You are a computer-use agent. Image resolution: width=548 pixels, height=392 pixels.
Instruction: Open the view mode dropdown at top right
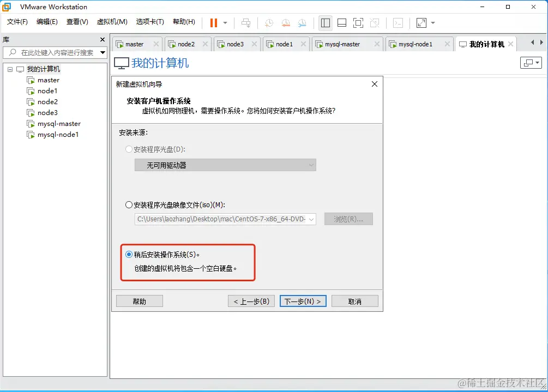(x=531, y=63)
